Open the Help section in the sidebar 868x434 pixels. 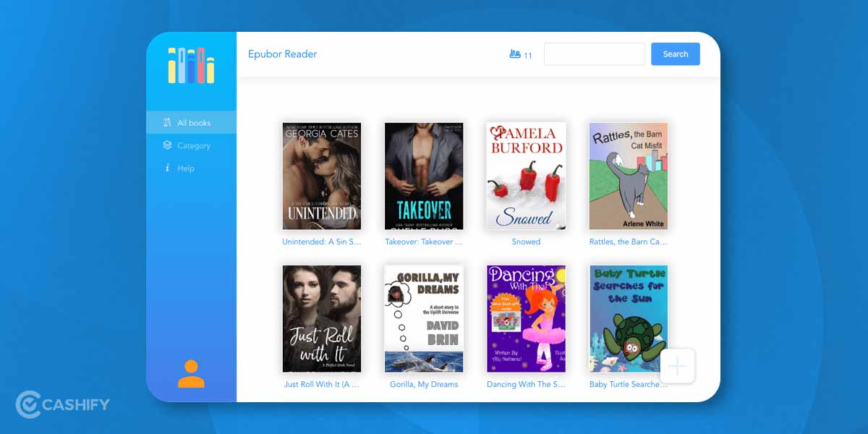[x=186, y=168]
